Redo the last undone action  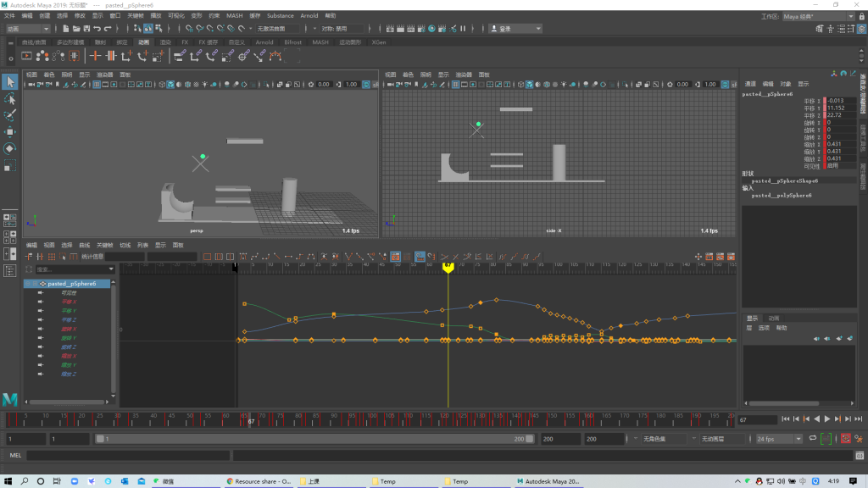point(108,29)
